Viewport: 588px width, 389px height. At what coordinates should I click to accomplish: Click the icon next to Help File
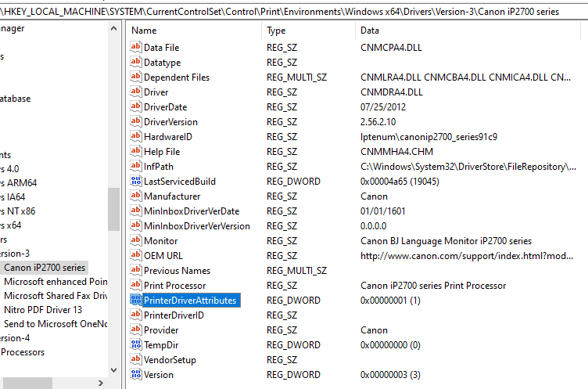click(136, 151)
